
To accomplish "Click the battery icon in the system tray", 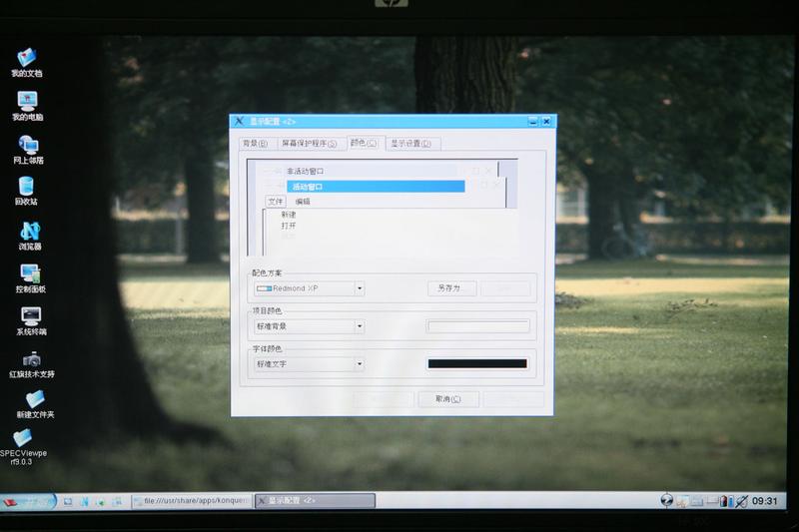I will tap(722, 502).
